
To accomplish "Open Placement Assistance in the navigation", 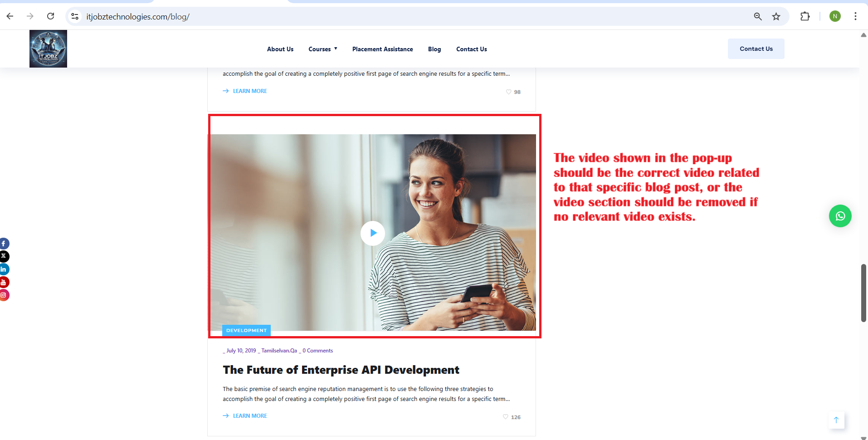I will click(382, 49).
